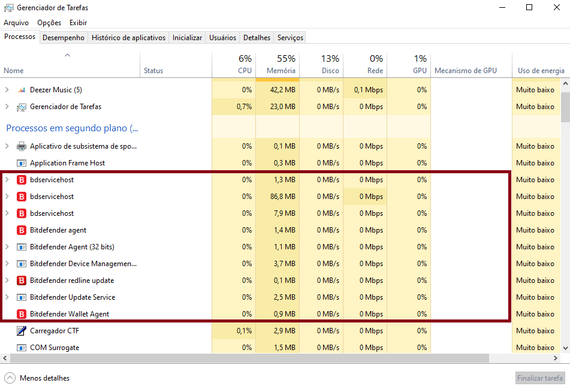Expand Aplicativo de subsistema de spooler

coord(7,146)
